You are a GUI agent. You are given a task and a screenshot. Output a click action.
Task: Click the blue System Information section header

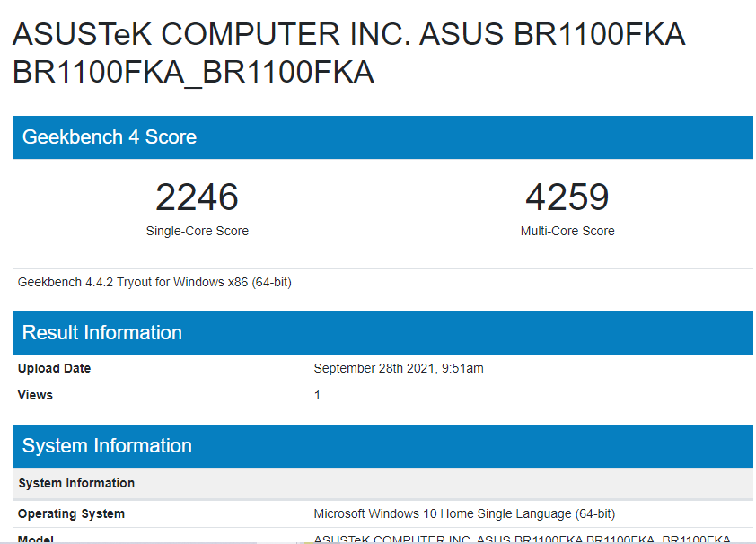(382, 446)
